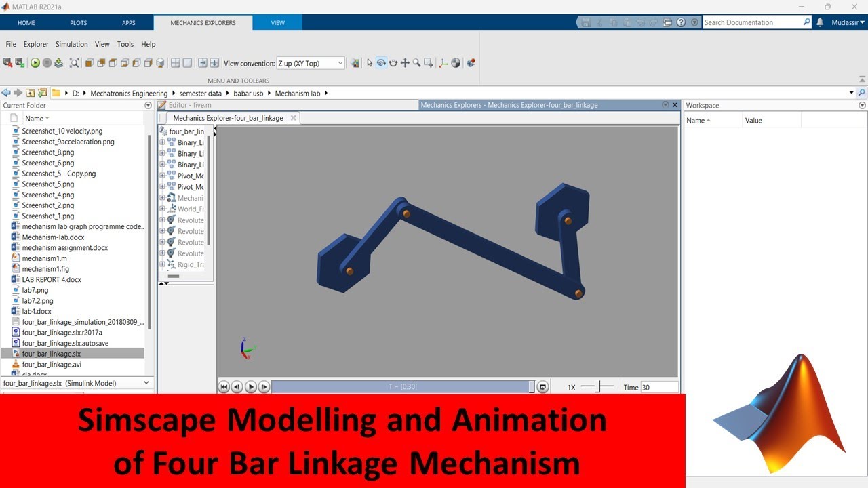
Task: Click the animation timeline progress bar
Action: click(x=403, y=387)
